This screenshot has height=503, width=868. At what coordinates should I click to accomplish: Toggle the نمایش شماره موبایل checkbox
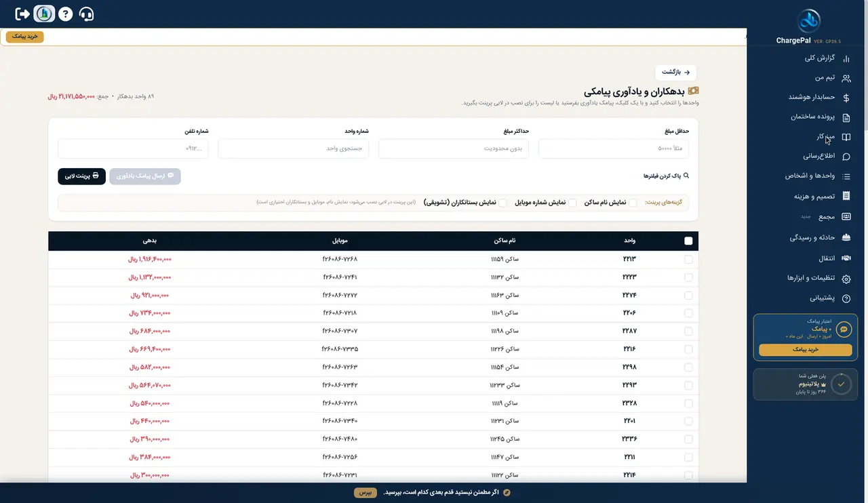tap(572, 203)
